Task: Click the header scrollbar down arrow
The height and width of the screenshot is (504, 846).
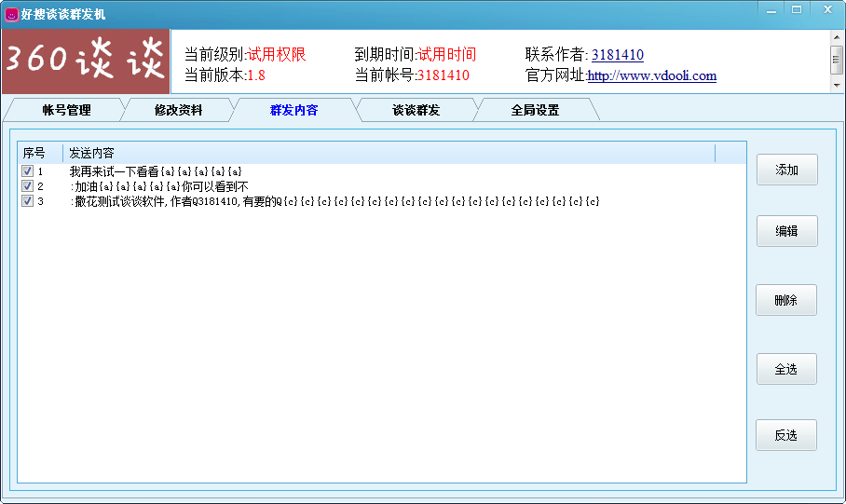Action: [837, 86]
